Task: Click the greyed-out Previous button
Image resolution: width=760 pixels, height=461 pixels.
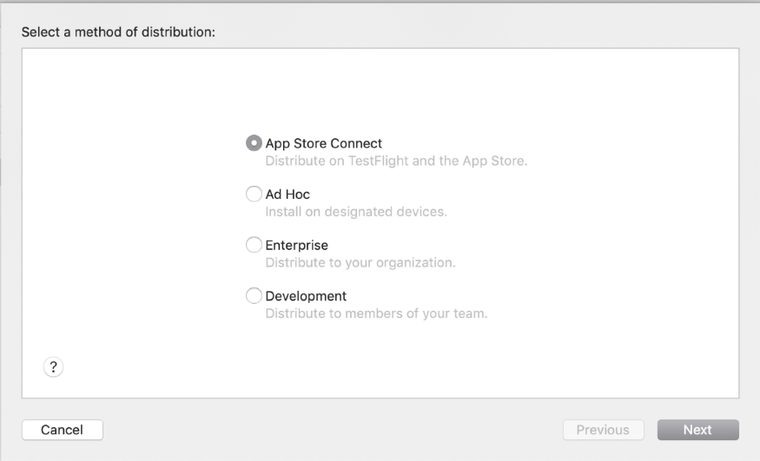Action: pyautogui.click(x=603, y=430)
